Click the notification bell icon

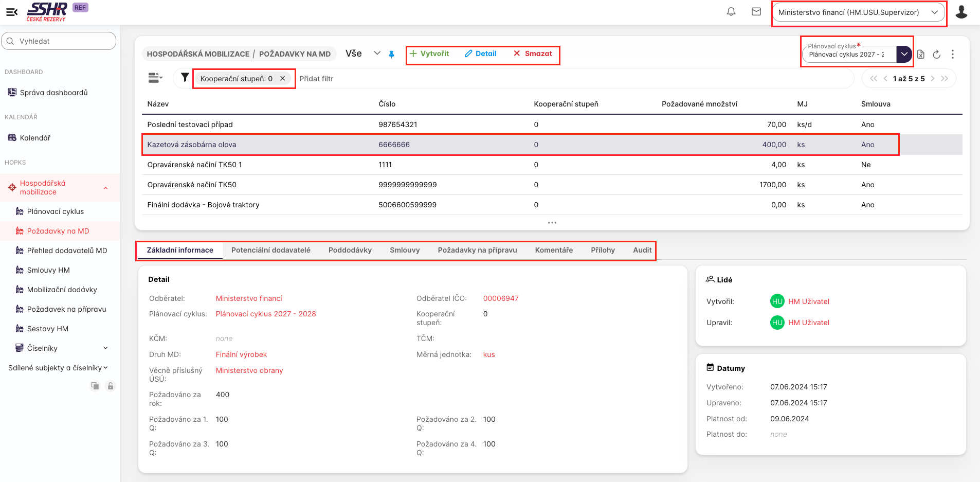(731, 12)
